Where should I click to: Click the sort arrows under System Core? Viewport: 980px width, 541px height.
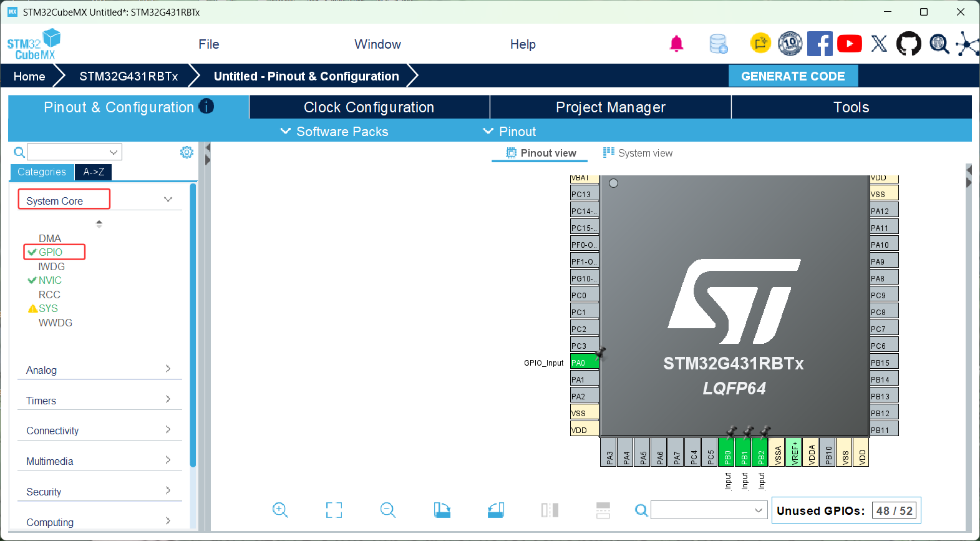point(99,223)
